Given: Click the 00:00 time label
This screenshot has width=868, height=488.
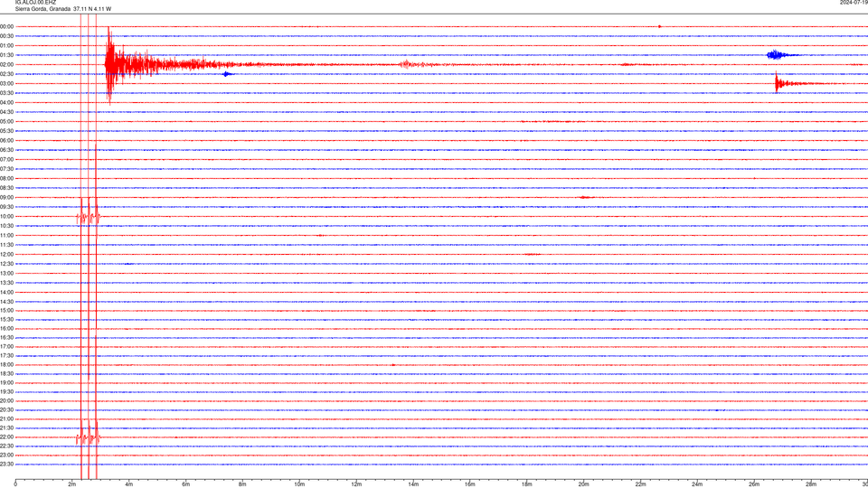Looking at the screenshot, I should pos(6,26).
